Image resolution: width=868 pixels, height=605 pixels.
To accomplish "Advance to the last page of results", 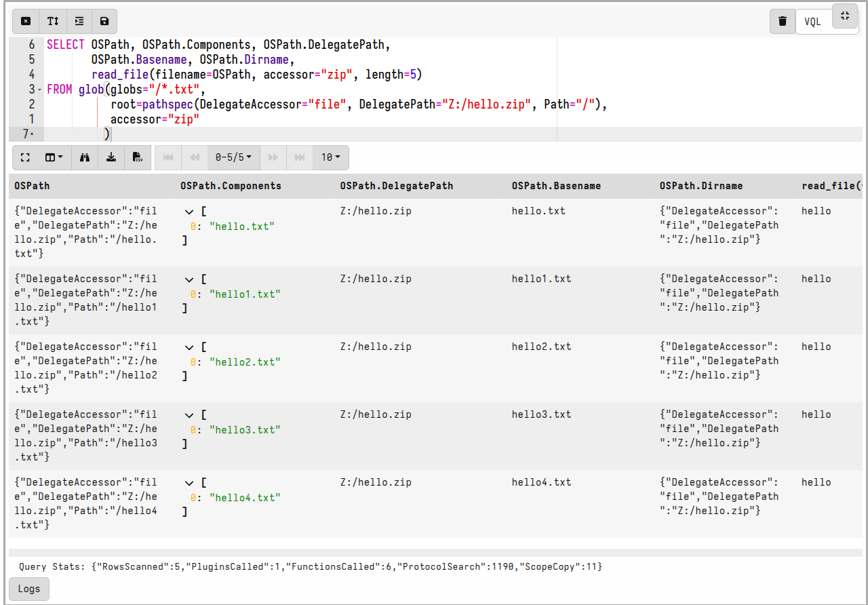I will [x=299, y=157].
